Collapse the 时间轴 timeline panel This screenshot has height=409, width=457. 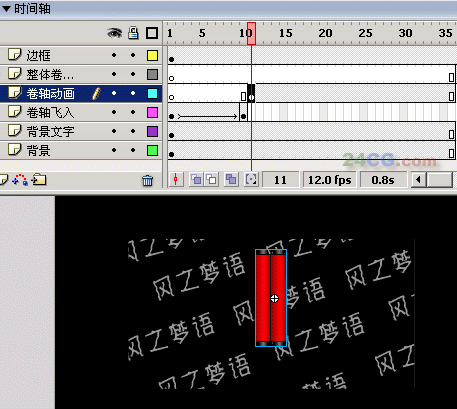6,8
